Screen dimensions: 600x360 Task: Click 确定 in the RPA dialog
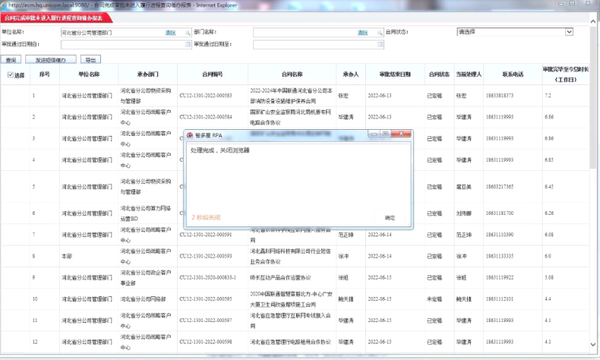point(390,218)
